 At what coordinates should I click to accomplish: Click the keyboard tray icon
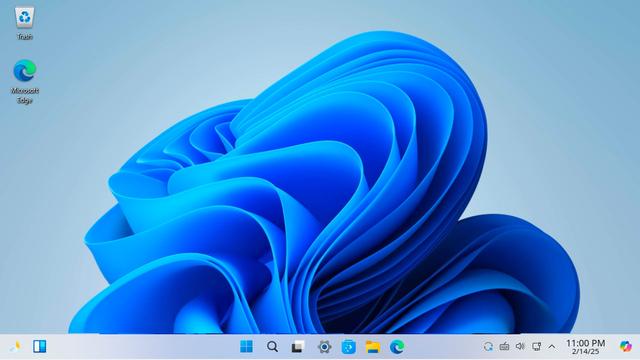pos(504,347)
